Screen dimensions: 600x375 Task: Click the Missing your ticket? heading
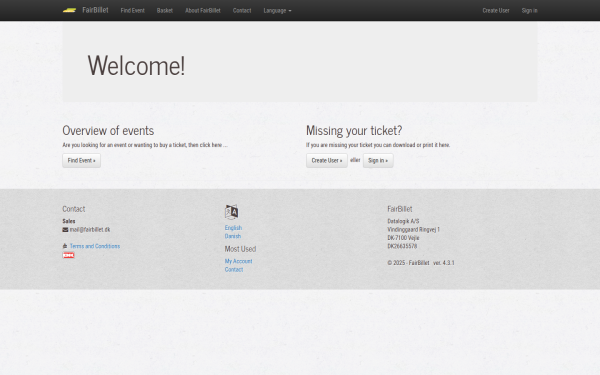(354, 130)
